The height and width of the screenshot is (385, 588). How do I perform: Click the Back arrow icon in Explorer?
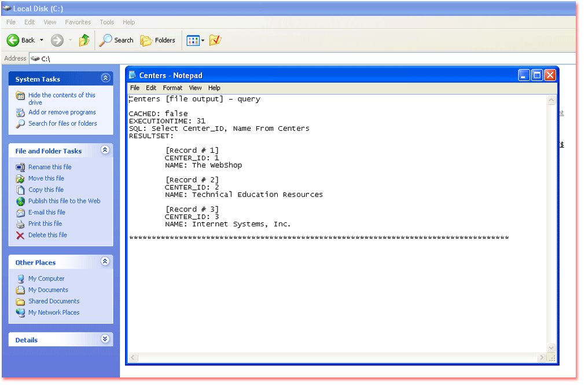[x=13, y=40]
